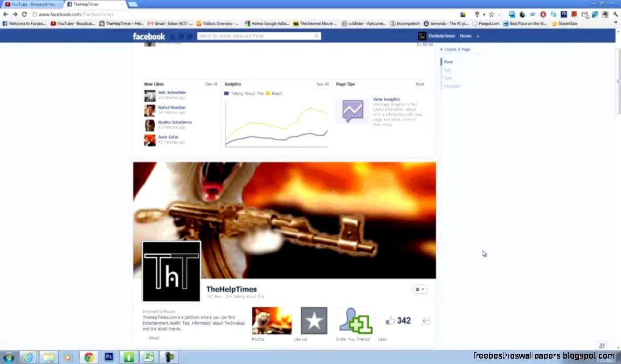Open Rahul Randan's profile name
The height and width of the screenshot is (364, 621).
point(171,108)
